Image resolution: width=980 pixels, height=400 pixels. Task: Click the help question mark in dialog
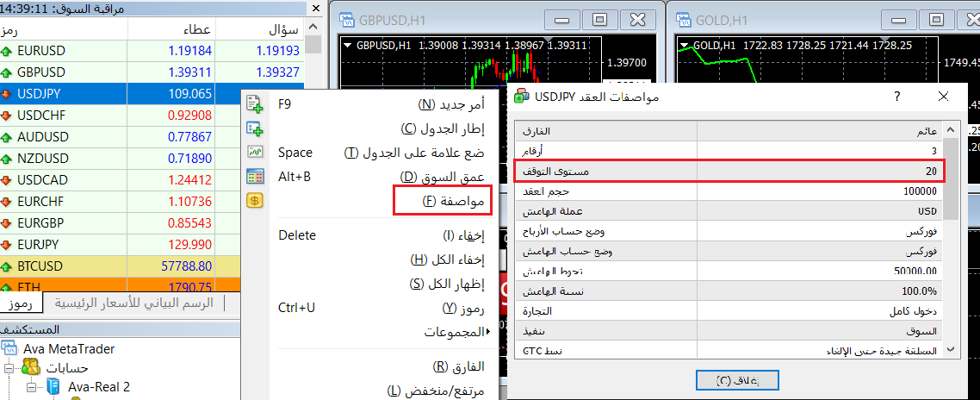(x=896, y=97)
